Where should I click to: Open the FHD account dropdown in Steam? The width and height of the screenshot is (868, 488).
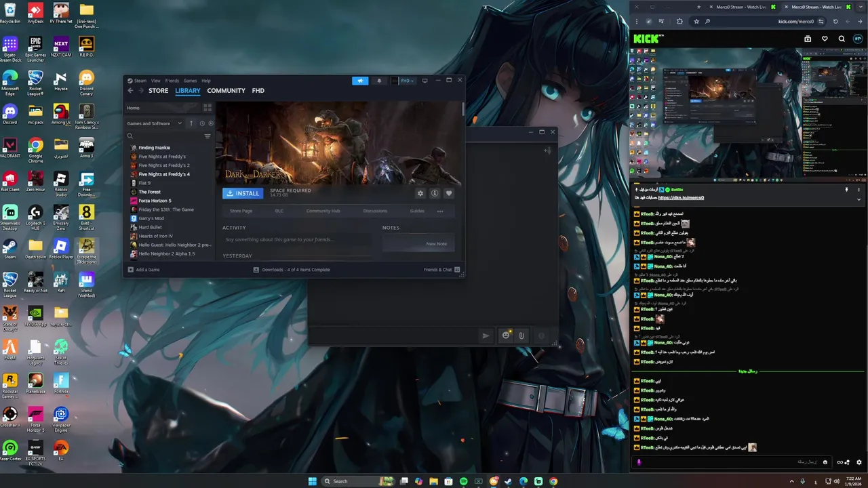coord(403,81)
